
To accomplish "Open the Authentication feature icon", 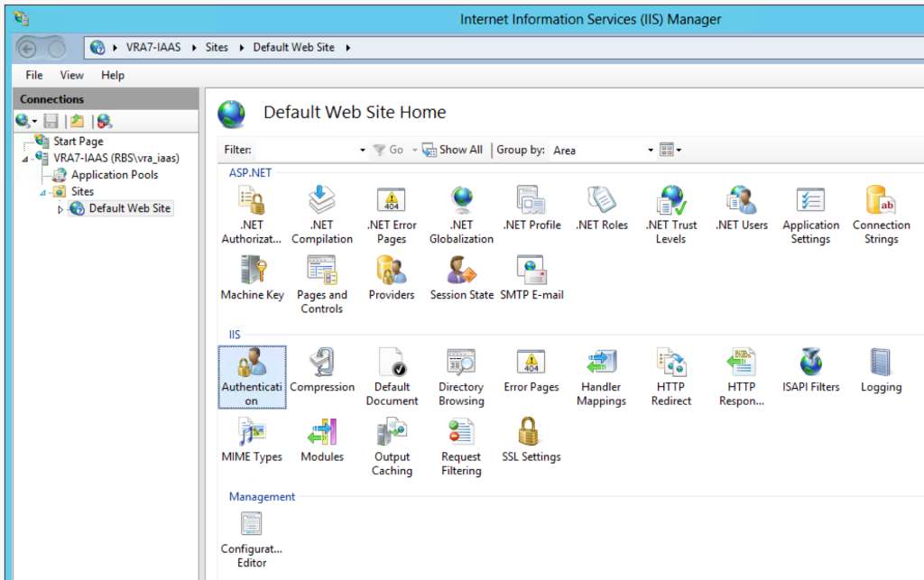I will (252, 370).
